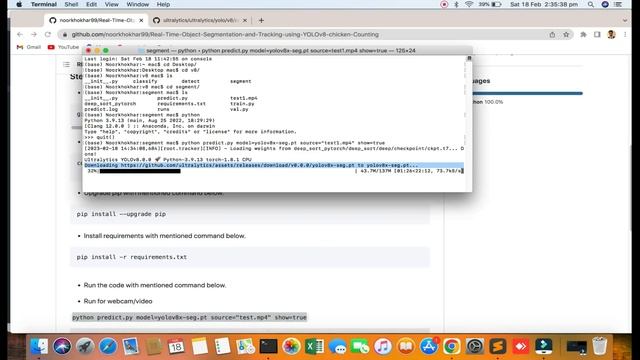Open Sublime Text from the Dock

[x=498, y=347]
